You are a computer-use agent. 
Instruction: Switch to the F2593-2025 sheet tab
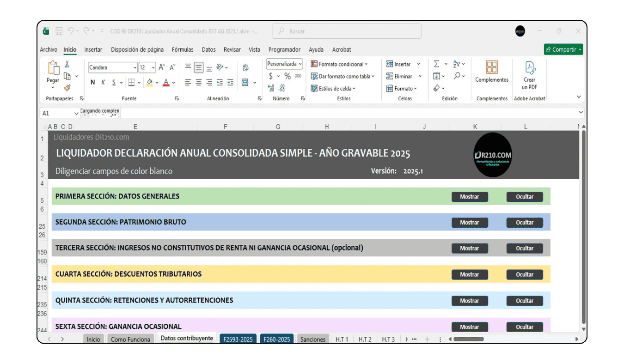[238, 339]
